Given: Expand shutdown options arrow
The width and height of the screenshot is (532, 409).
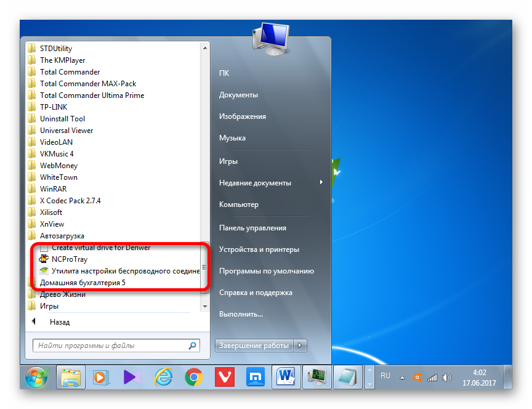Looking at the screenshot, I should pos(300,346).
